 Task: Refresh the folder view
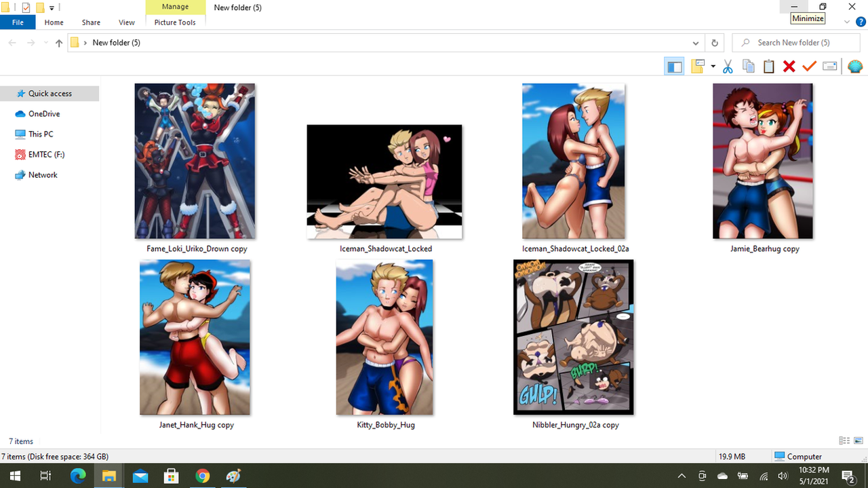tap(714, 43)
